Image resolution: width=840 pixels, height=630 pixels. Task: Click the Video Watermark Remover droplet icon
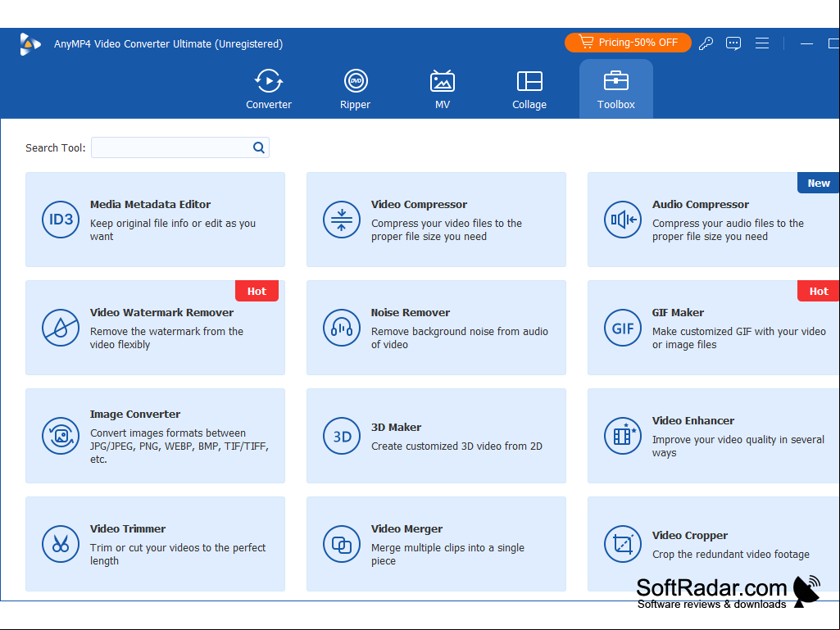tap(61, 328)
